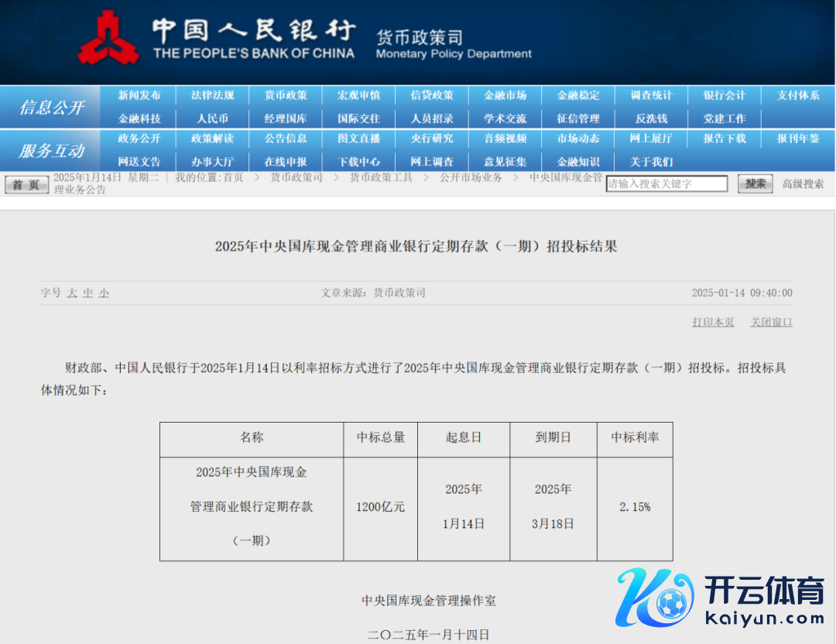Open the 新闻发布 menu item

click(x=139, y=95)
